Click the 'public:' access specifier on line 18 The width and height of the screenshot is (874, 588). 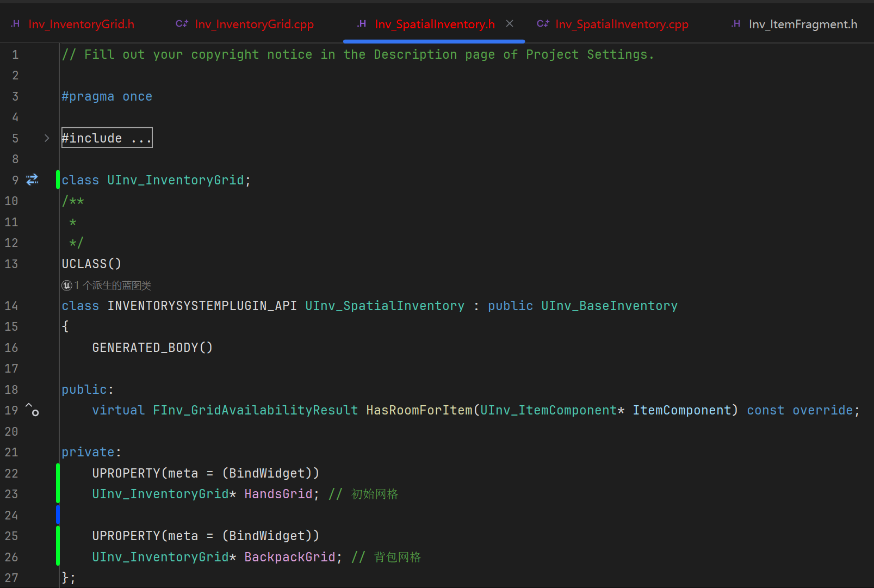88,389
